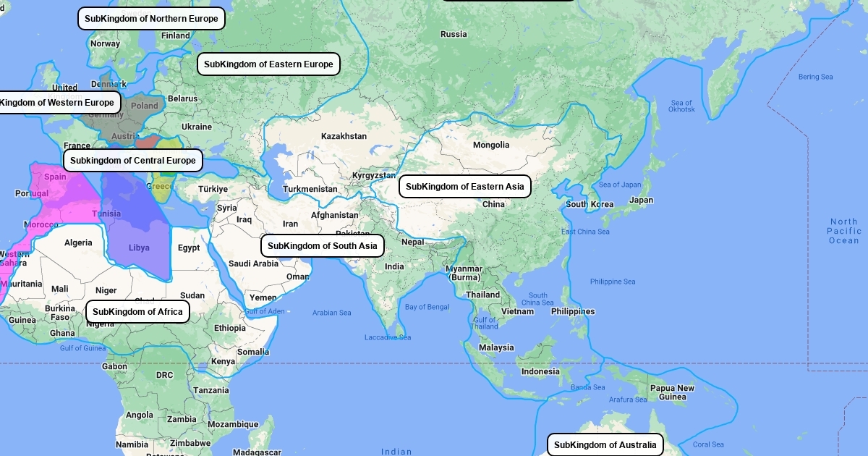Select the Sudan map label
868x456 pixels.
click(192, 295)
